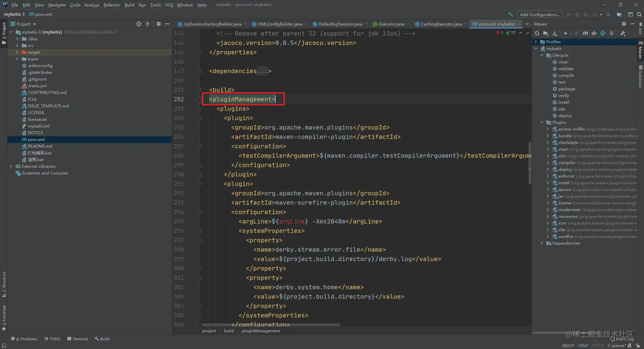The width and height of the screenshot is (644, 349).
Task: Show the recent tabs dropdown arrow in editor
Action: pos(527,24)
